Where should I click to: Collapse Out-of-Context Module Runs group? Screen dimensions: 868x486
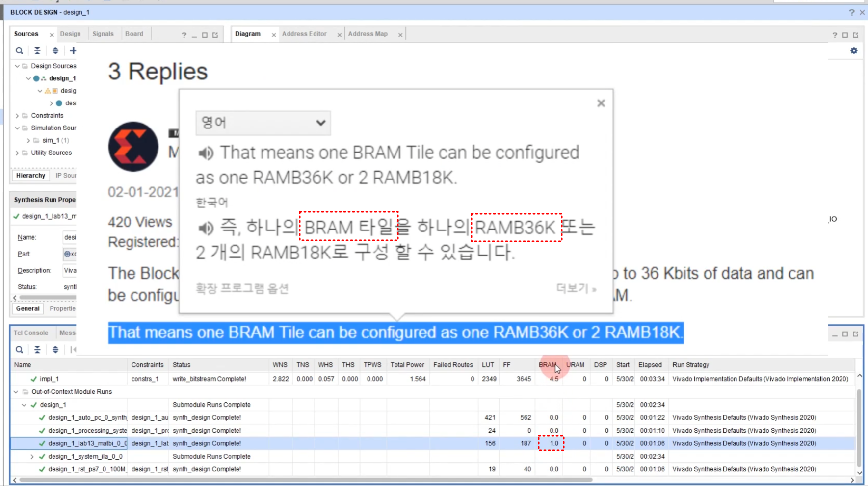[x=16, y=392]
